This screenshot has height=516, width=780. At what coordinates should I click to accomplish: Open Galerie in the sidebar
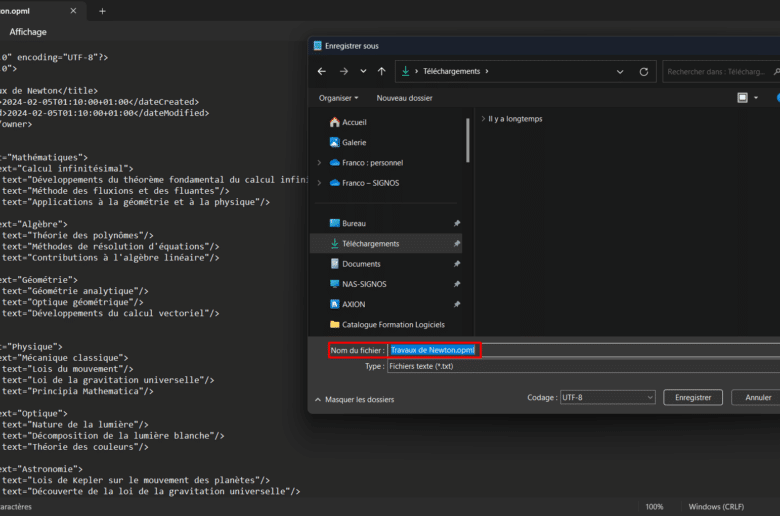(x=353, y=142)
